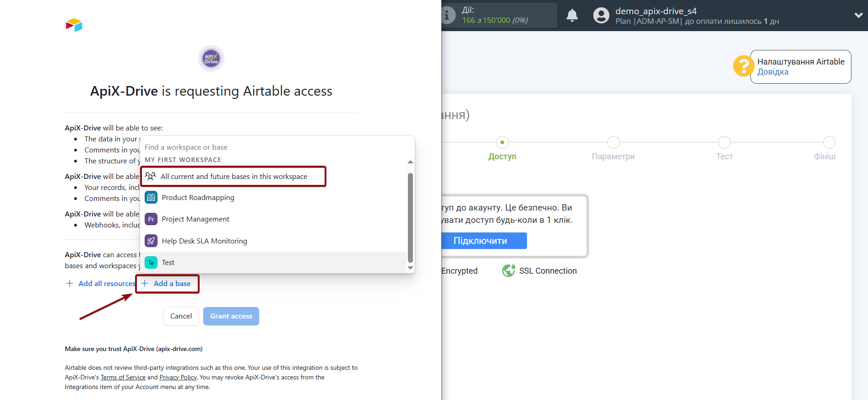Click the yellow question mark help icon
The height and width of the screenshot is (400, 868).
pyautogui.click(x=743, y=66)
